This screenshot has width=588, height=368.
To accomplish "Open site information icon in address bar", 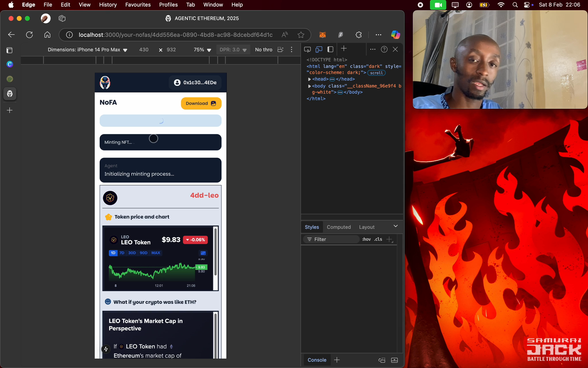I will (x=69, y=35).
